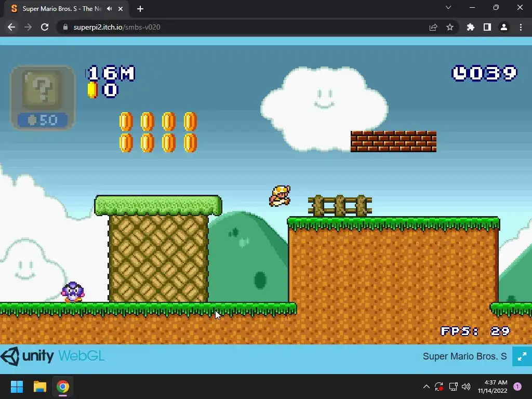Click the 50 coin cost label

pos(43,120)
